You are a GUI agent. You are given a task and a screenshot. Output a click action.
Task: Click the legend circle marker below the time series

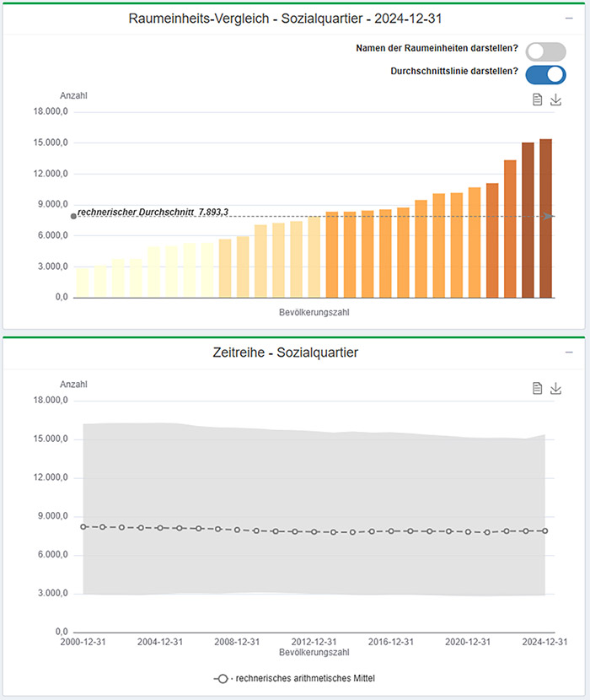pyautogui.click(x=223, y=678)
